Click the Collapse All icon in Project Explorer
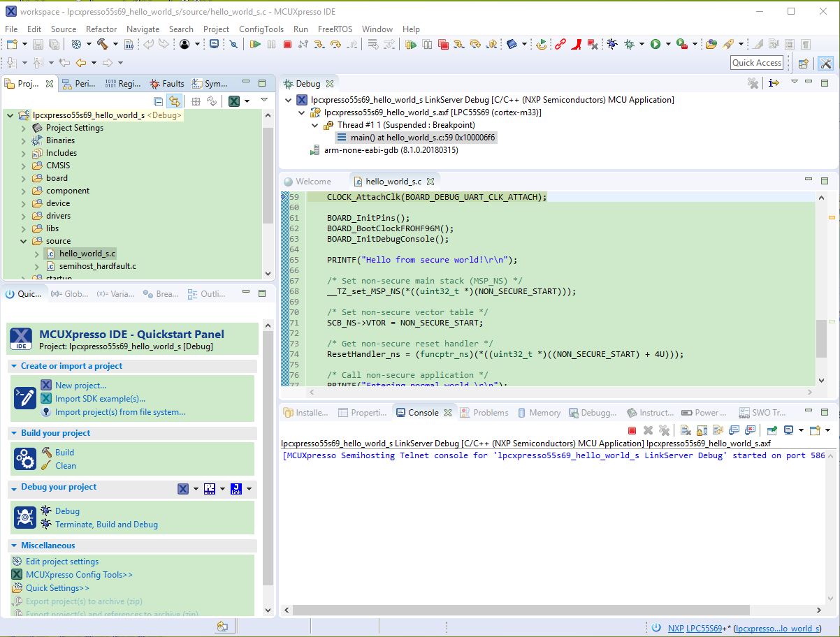The height and width of the screenshot is (637, 840). pos(158,101)
